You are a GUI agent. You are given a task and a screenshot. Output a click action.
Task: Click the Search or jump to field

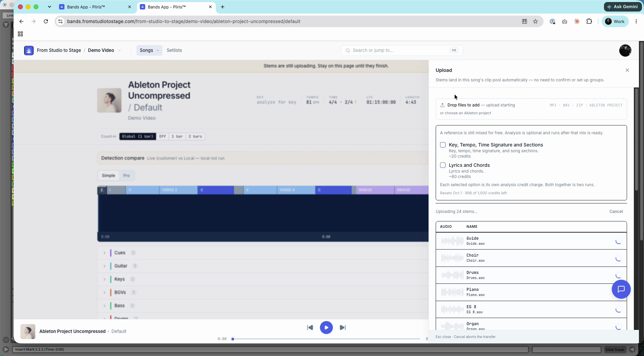click(x=402, y=51)
